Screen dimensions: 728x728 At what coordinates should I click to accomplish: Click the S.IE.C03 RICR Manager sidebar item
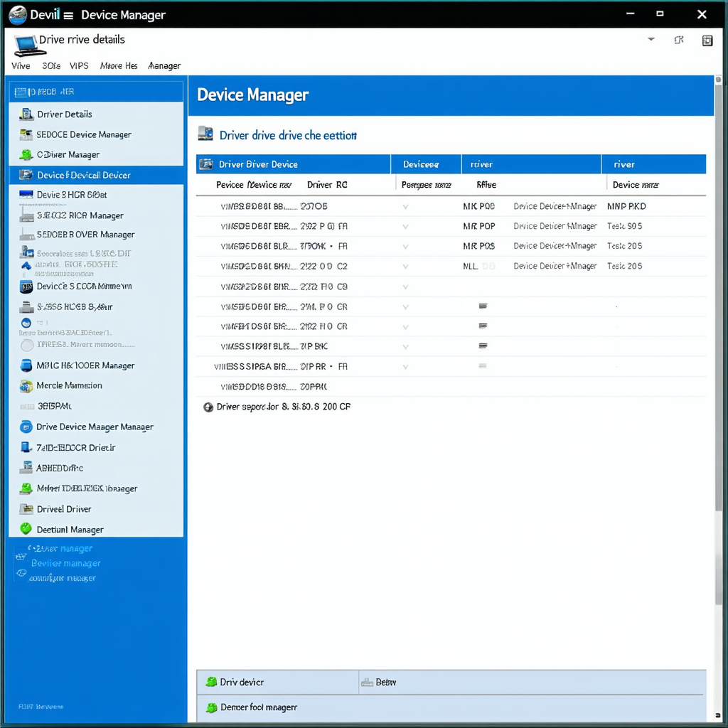[x=96, y=215]
